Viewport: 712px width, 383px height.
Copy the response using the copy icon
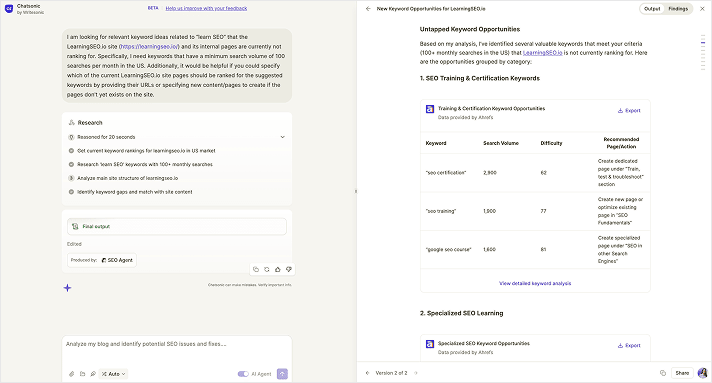[256, 269]
